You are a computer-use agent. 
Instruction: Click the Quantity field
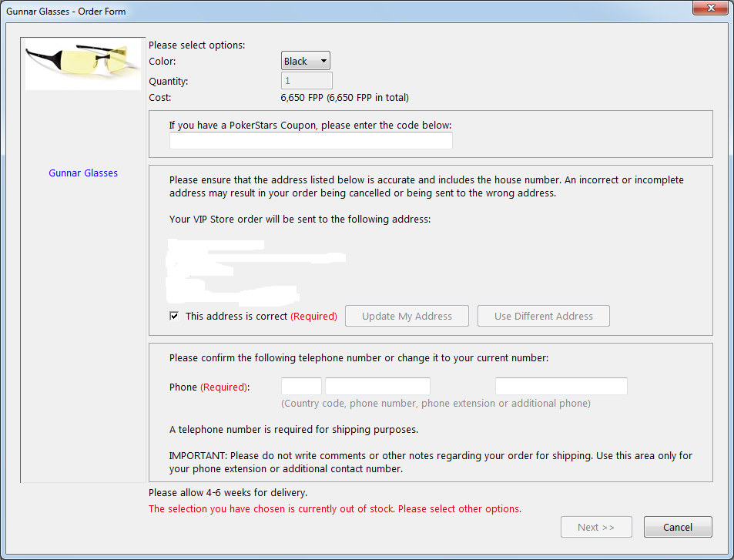(x=307, y=81)
